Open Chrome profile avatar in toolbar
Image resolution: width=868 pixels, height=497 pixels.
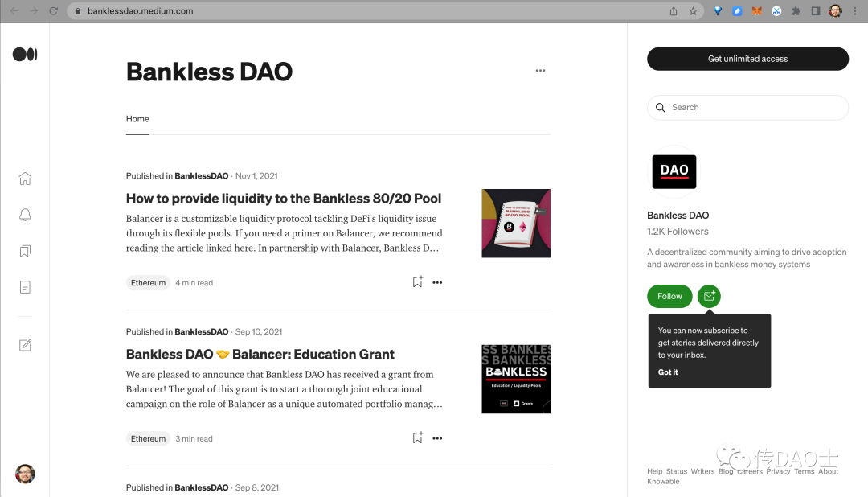click(835, 11)
